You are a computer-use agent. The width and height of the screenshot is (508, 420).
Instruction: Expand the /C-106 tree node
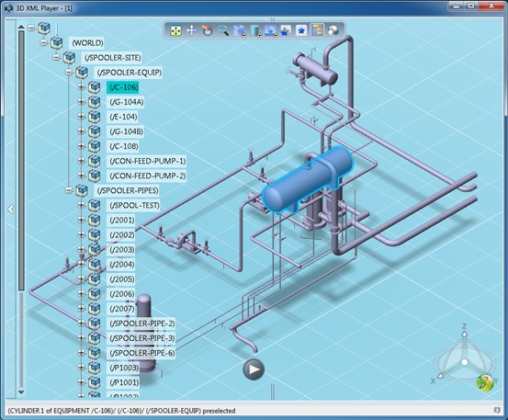(81, 87)
